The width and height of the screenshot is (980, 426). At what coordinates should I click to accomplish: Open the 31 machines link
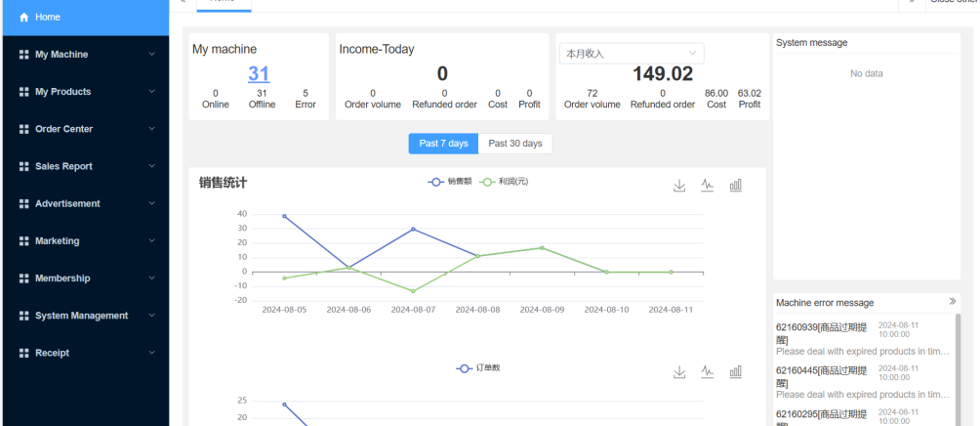click(x=259, y=74)
